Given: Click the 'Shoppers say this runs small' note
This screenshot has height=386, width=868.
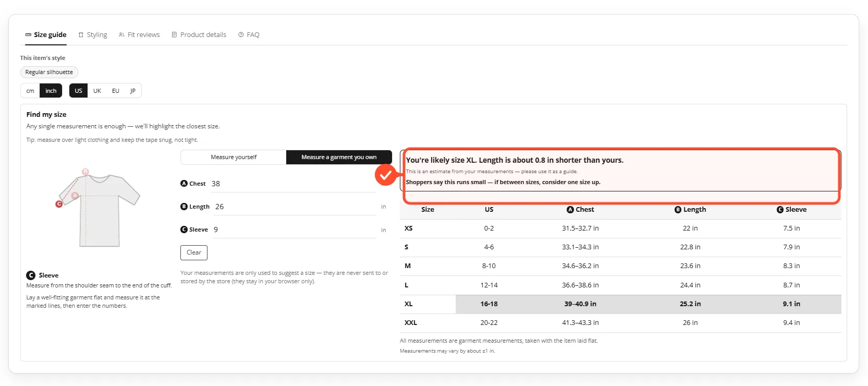Looking at the screenshot, I should pyautogui.click(x=503, y=183).
